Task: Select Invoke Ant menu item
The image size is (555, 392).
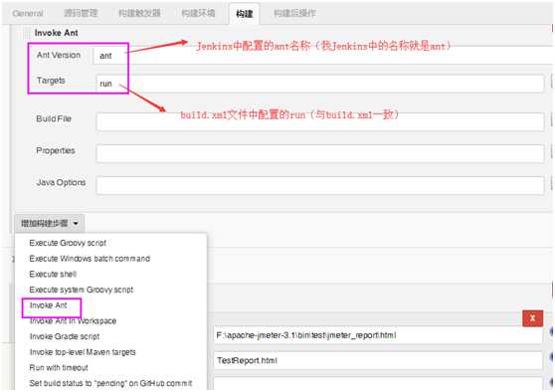Action: [x=48, y=305]
